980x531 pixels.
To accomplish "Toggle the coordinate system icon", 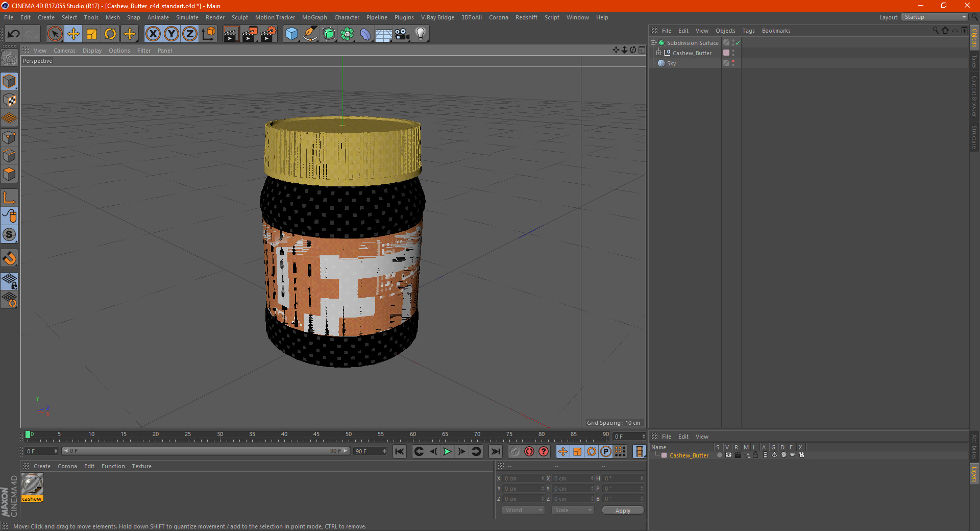I will (209, 34).
